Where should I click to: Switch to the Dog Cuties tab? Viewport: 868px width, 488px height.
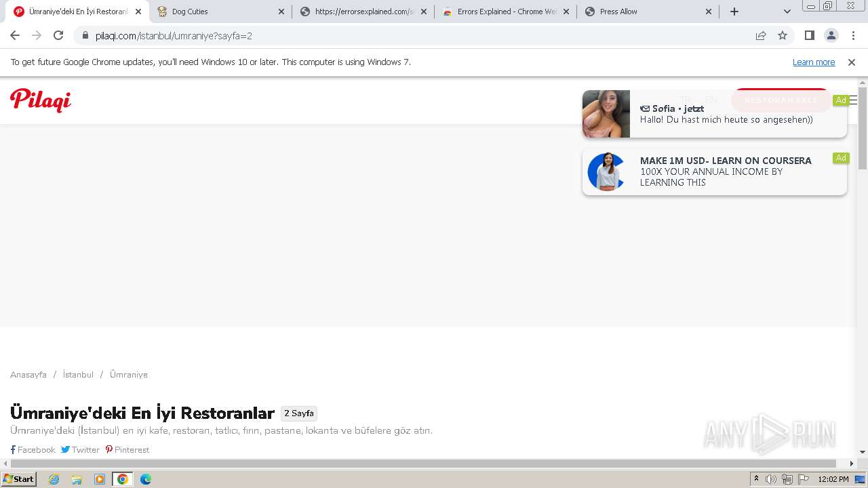[221, 12]
